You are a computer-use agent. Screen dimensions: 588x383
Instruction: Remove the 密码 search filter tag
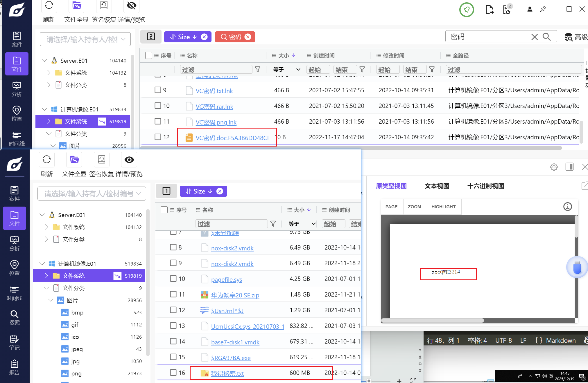248,37
